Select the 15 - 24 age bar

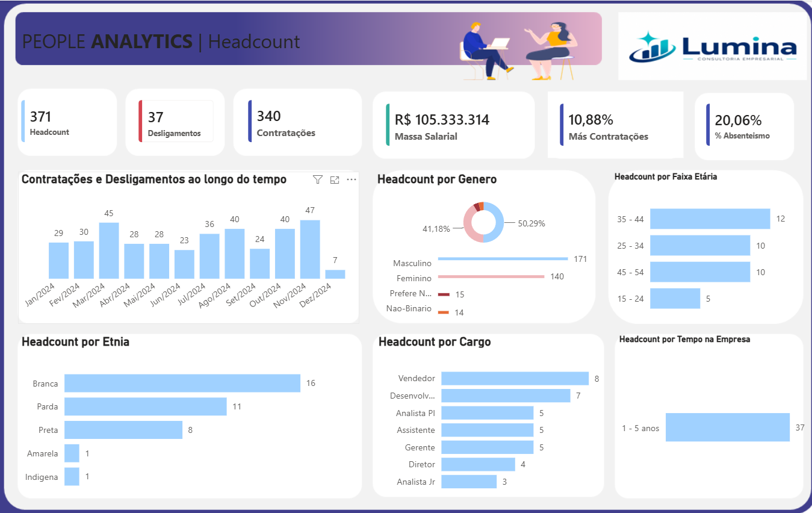[x=675, y=299]
